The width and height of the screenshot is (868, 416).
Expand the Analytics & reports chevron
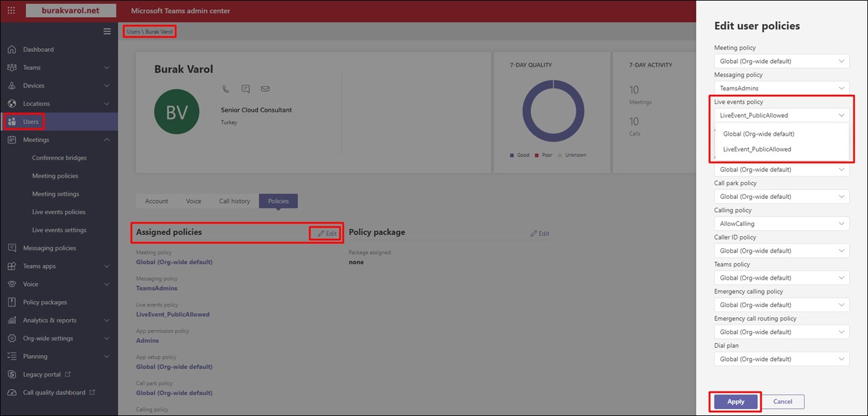106,320
